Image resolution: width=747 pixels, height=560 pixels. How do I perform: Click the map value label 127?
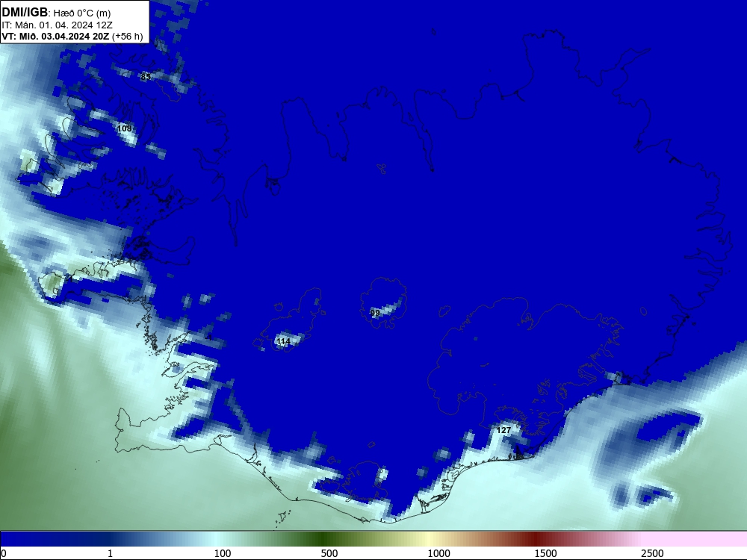pyautogui.click(x=503, y=430)
